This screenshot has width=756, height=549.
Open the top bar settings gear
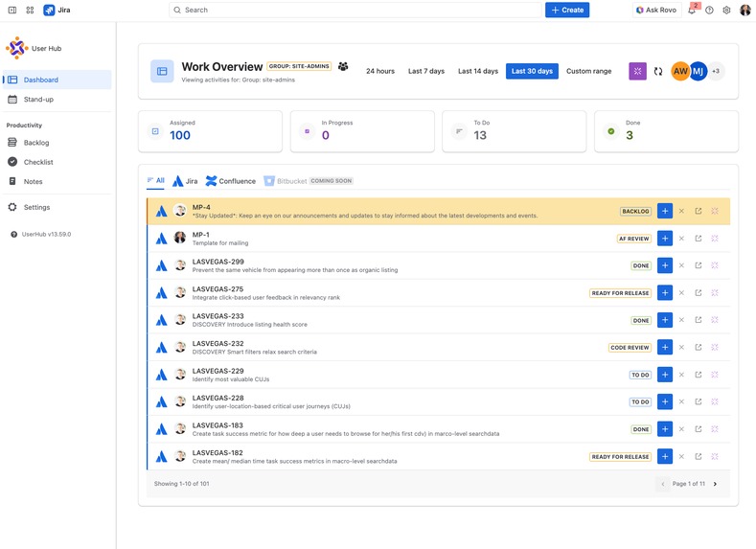click(x=726, y=11)
